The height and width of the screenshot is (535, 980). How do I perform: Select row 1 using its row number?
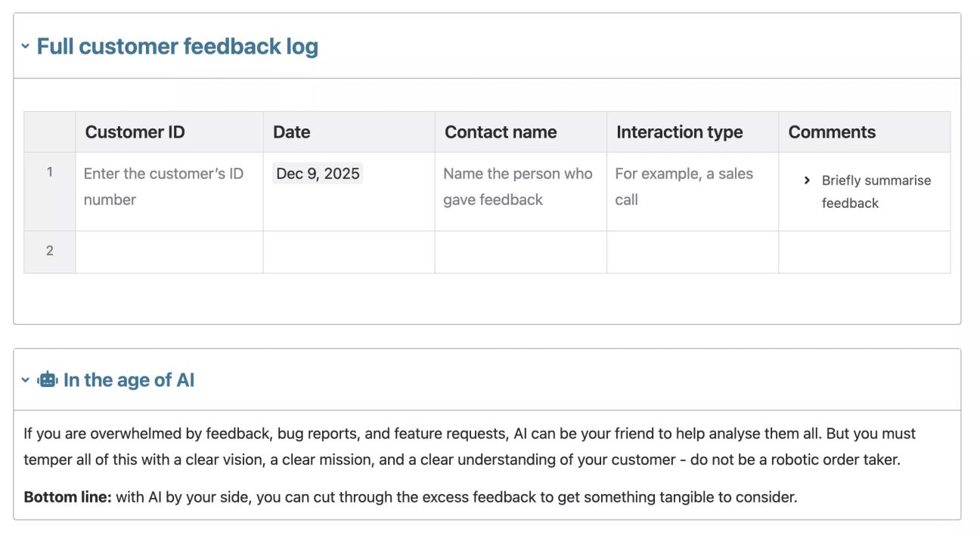point(48,173)
